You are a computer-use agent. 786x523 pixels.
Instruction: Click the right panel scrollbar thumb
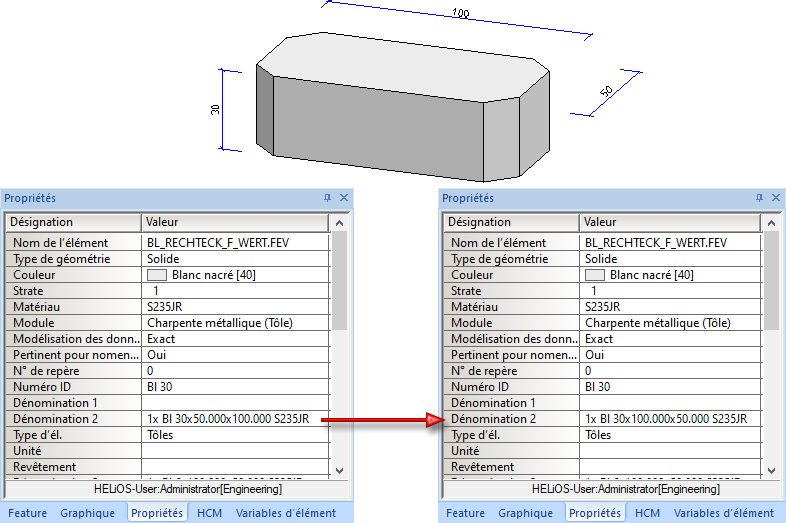(771, 281)
